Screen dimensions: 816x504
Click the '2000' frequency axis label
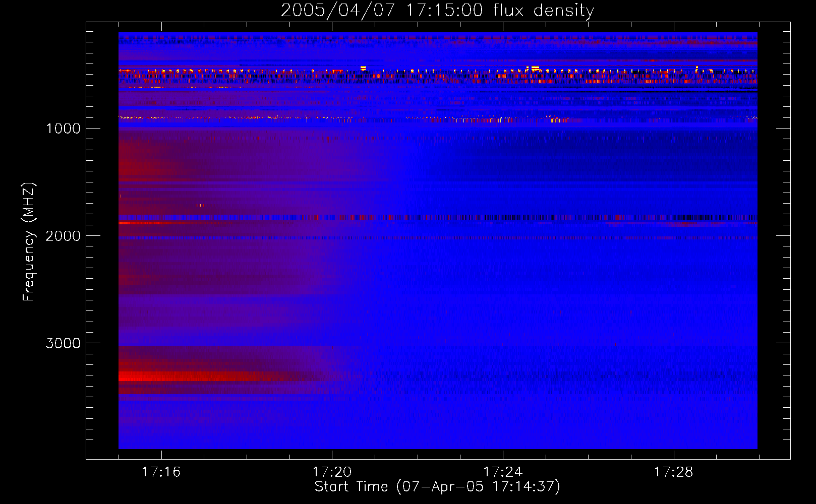click(x=63, y=236)
